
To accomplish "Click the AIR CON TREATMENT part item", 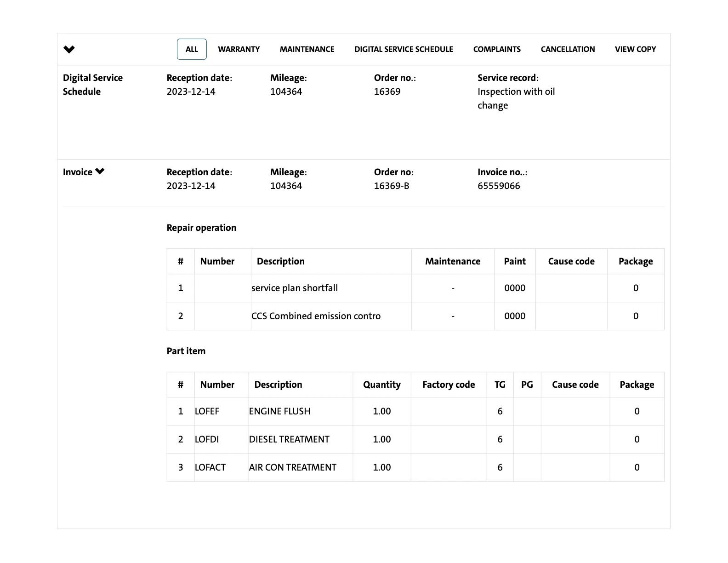I will tap(292, 467).
